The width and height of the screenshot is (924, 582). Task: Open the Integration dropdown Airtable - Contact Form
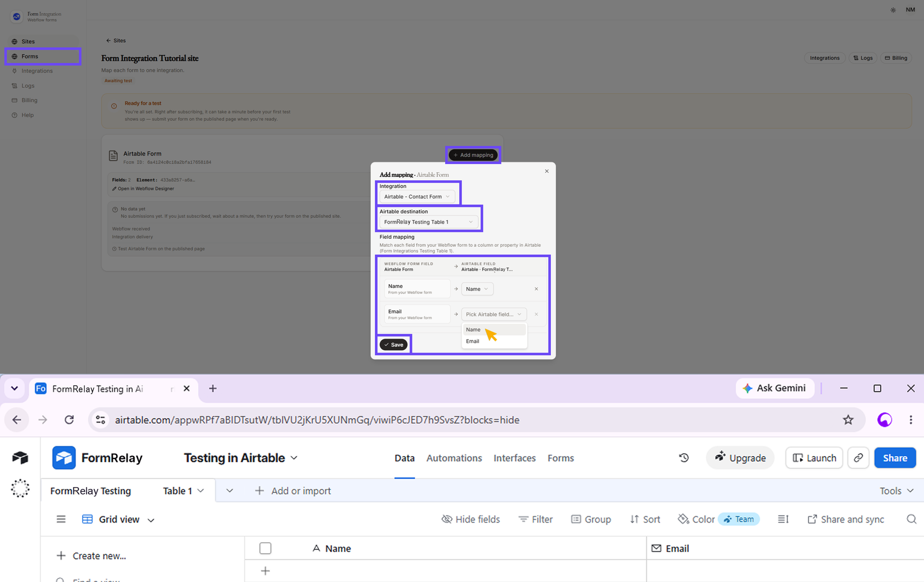pyautogui.click(x=417, y=197)
